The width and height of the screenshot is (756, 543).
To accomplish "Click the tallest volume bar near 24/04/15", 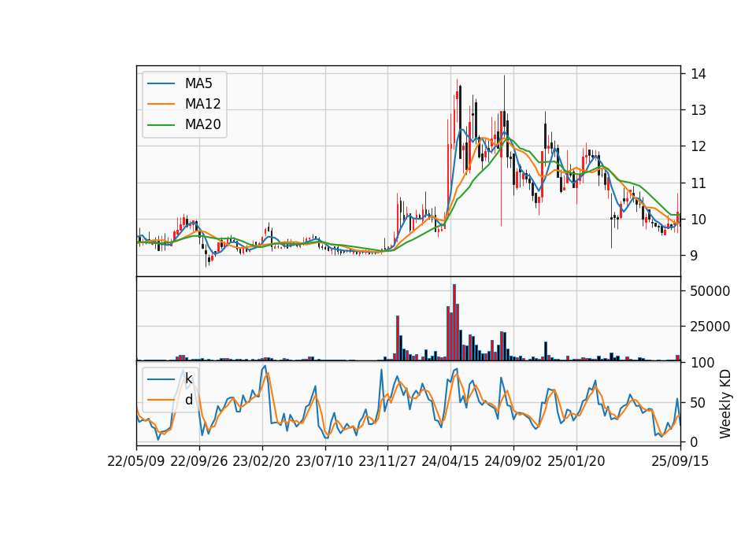I will [454, 323].
